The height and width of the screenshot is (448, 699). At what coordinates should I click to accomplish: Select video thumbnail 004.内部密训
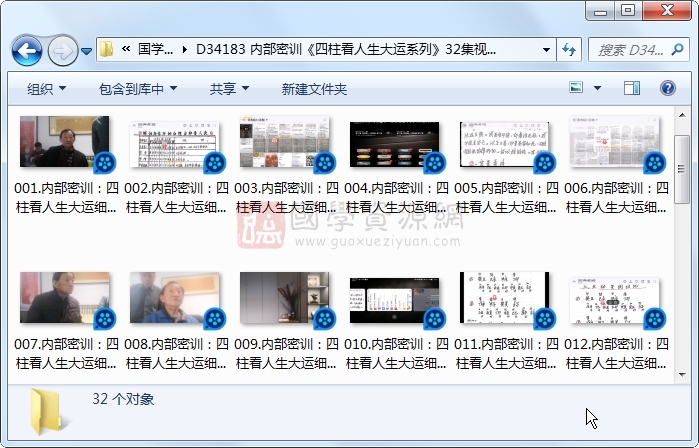[395, 144]
